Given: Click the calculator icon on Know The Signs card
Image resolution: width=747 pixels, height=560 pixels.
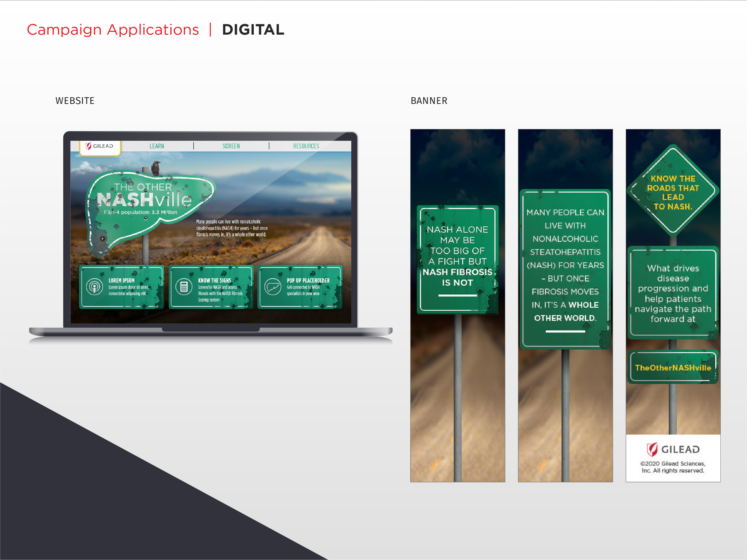Looking at the screenshot, I should (x=184, y=287).
